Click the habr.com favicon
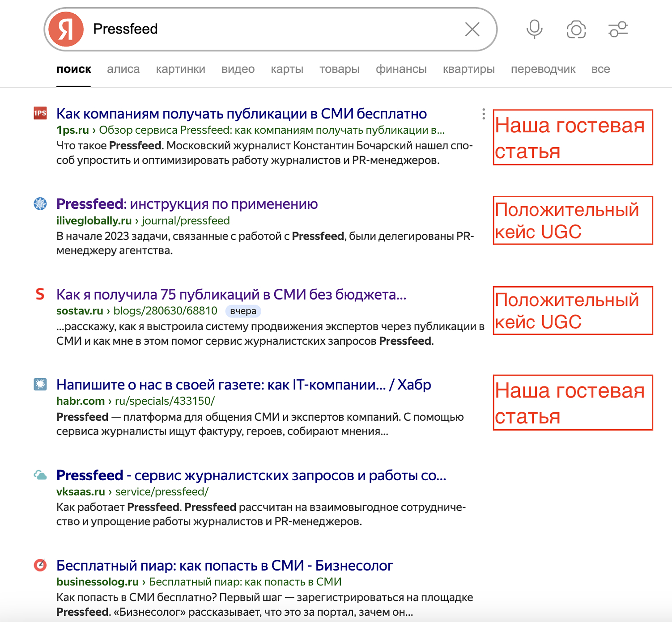 click(x=40, y=384)
